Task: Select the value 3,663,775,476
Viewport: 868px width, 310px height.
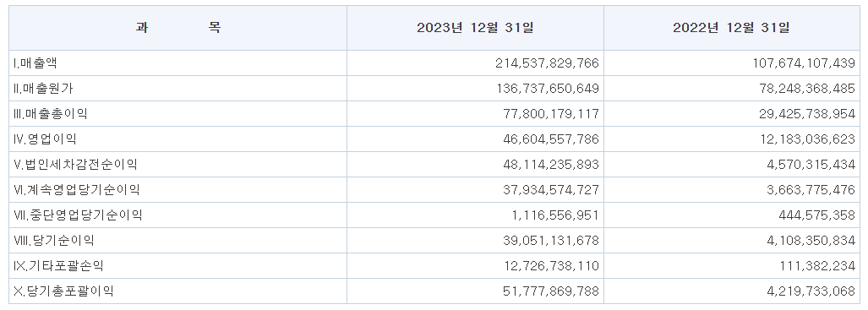Action: tap(811, 190)
